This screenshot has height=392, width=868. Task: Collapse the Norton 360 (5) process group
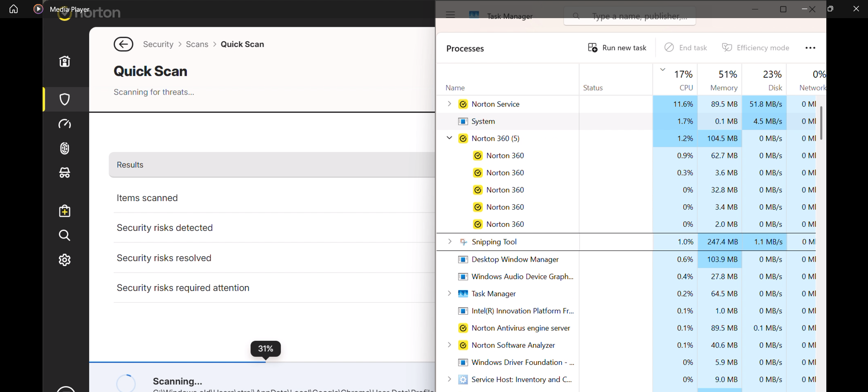point(449,138)
